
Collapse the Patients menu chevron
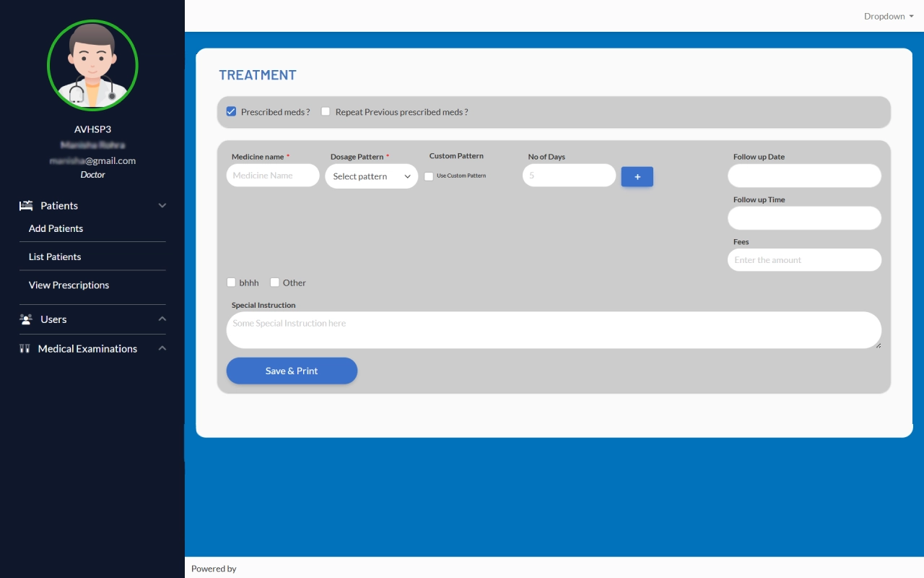[x=162, y=206]
